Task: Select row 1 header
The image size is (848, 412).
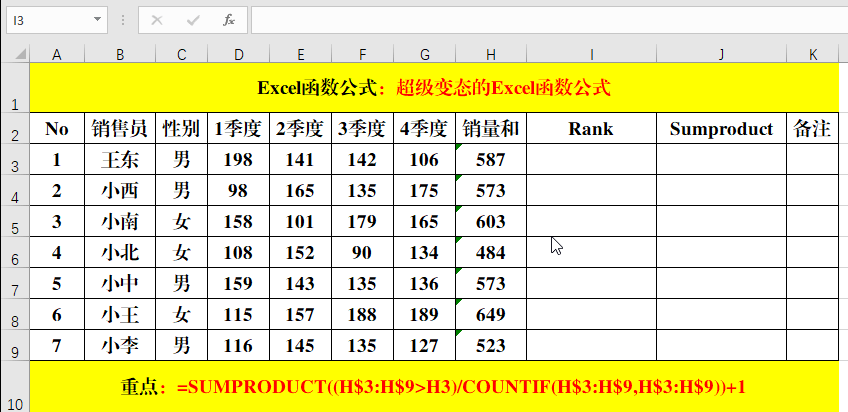Action: pyautogui.click(x=15, y=88)
